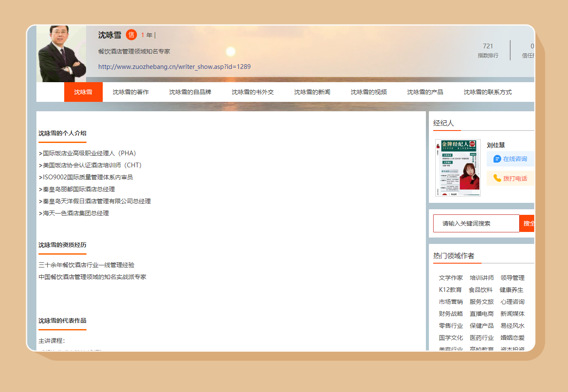Go to the 沈咏雪的新闻 tab
Screen dimensions: 568x392
[312, 92]
